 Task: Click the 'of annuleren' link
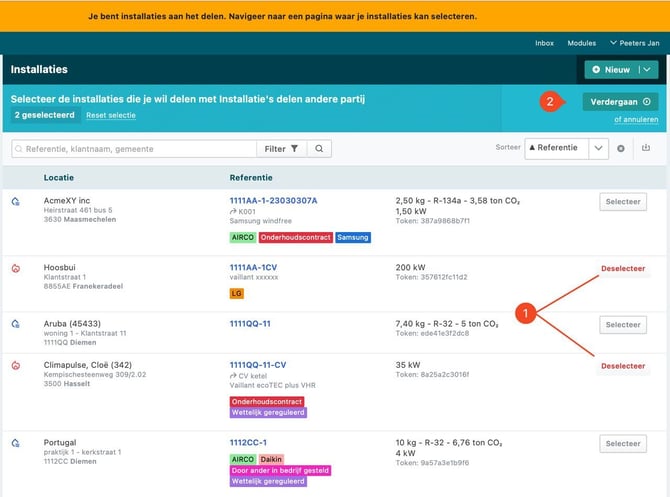click(636, 120)
